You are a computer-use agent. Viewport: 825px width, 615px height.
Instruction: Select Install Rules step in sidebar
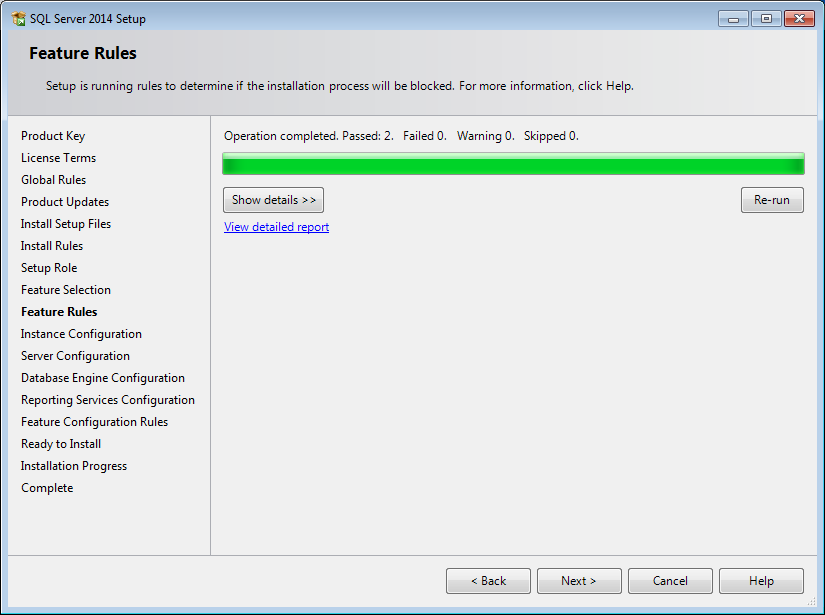[52, 246]
